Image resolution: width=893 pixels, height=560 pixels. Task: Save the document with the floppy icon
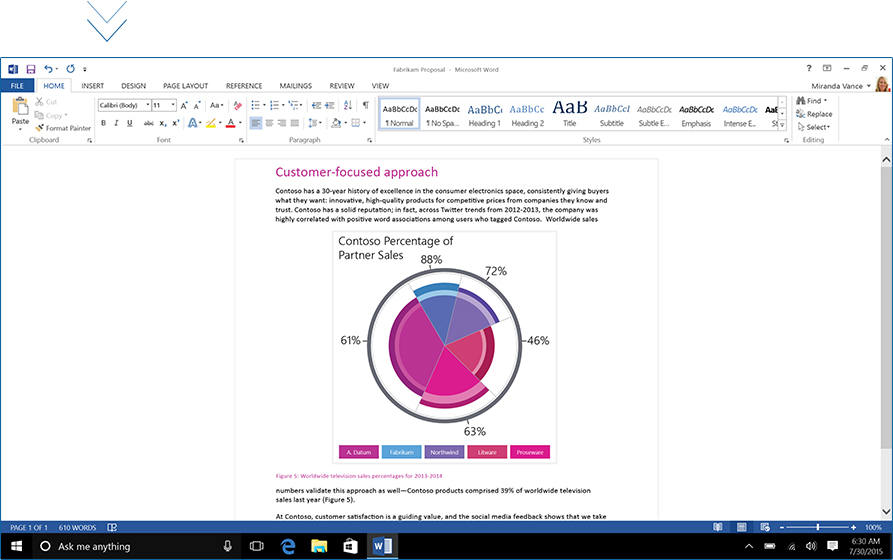31,70
